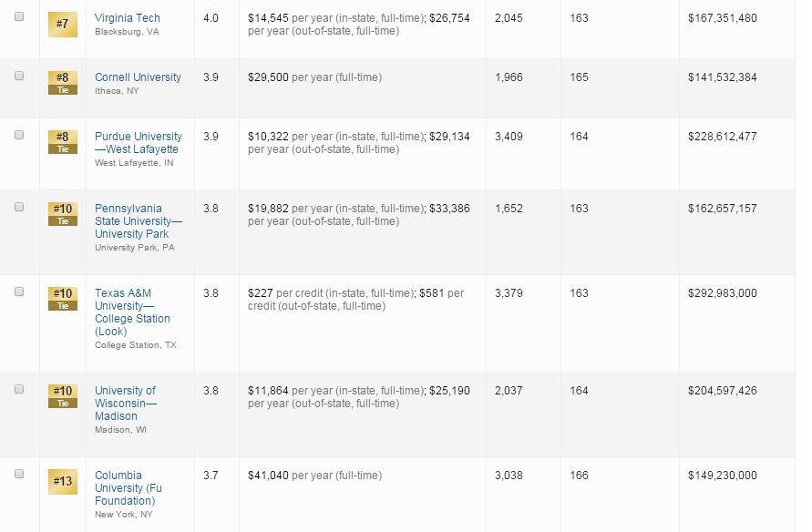Open the Cornell University profile link
The height and width of the screenshot is (532, 812).
click(138, 77)
